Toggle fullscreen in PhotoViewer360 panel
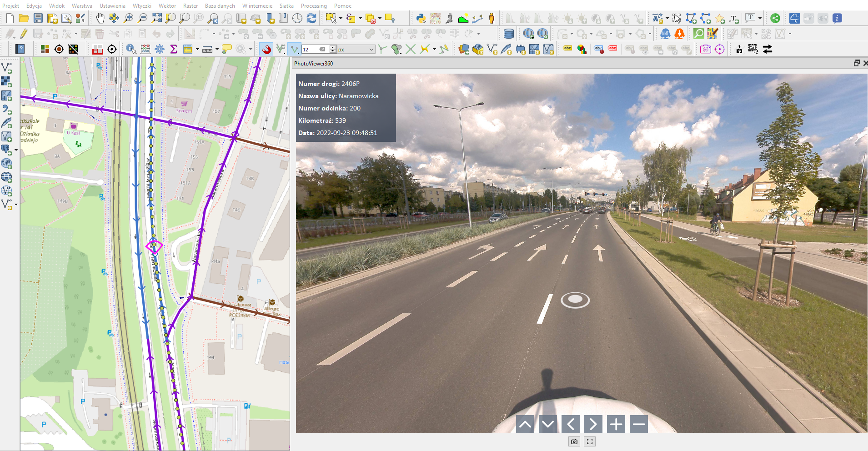The width and height of the screenshot is (868, 451). tap(590, 441)
